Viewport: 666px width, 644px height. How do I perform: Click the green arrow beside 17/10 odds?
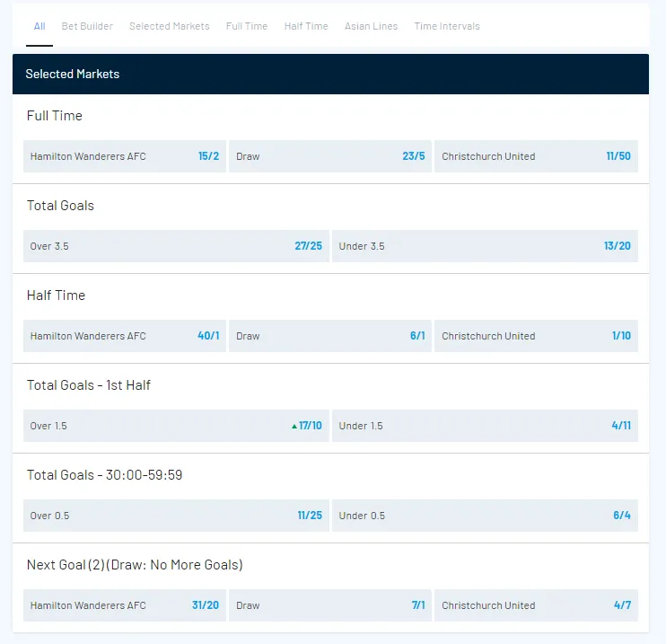click(x=294, y=427)
